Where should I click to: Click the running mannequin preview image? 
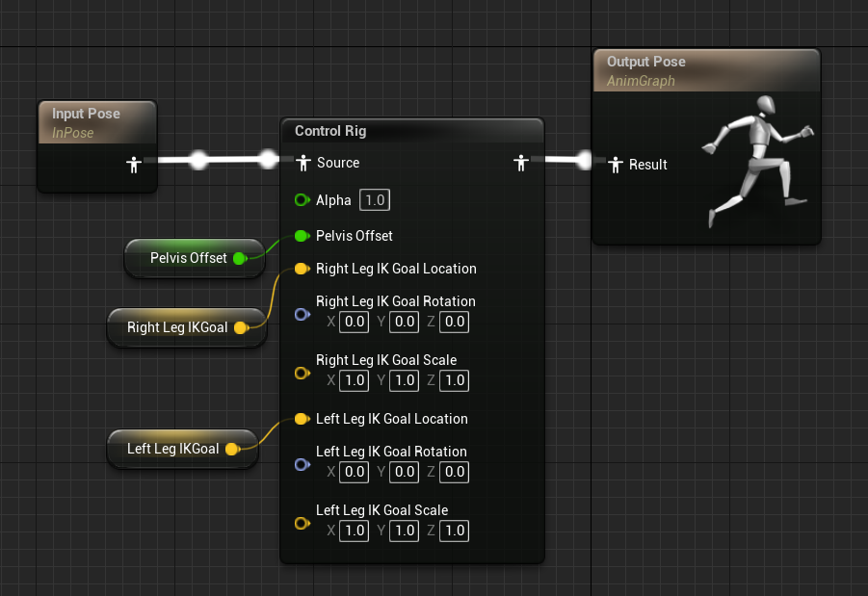tap(758, 161)
